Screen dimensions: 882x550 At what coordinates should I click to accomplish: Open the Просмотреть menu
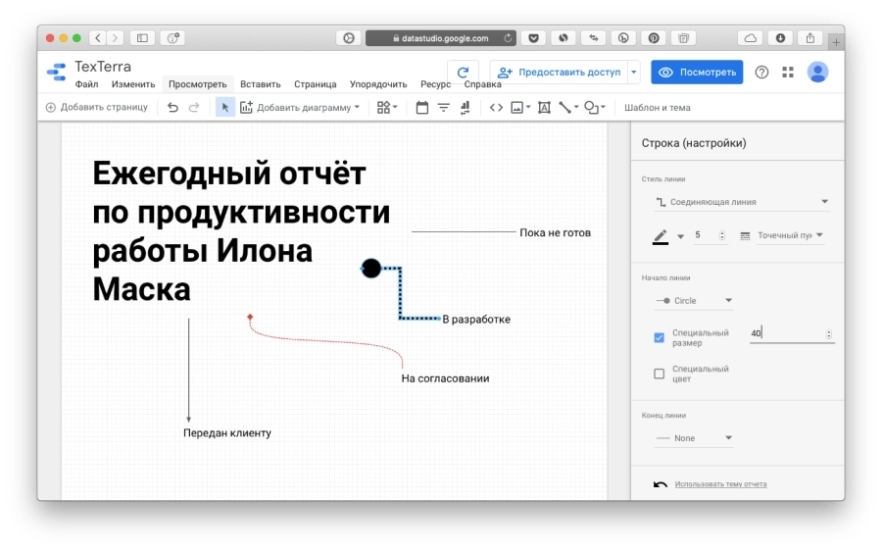tap(197, 84)
